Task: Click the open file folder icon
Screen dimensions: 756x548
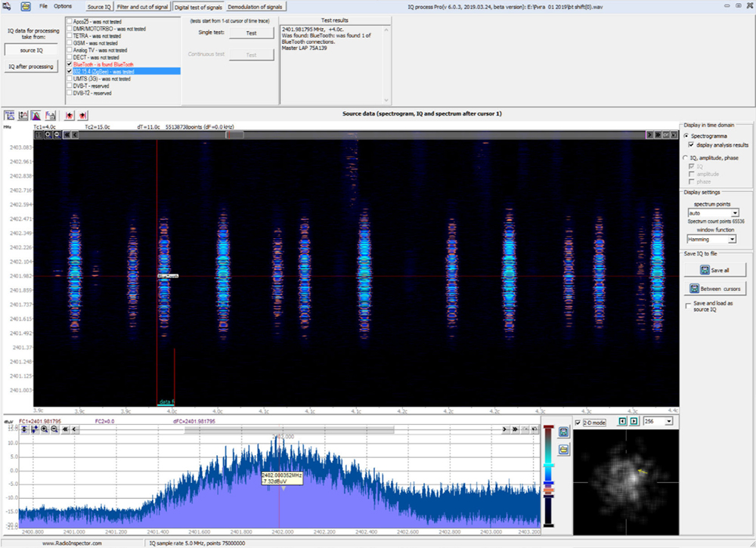Action: click(x=26, y=6)
